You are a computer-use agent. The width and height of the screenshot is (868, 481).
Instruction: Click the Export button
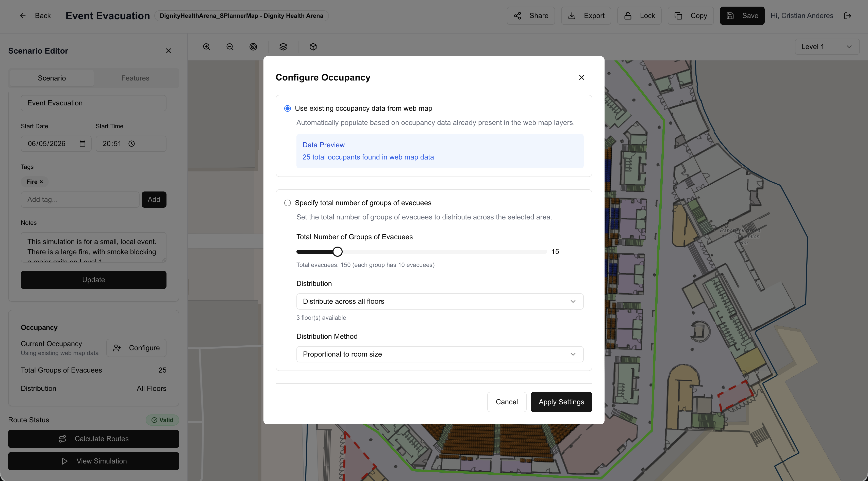(x=586, y=15)
